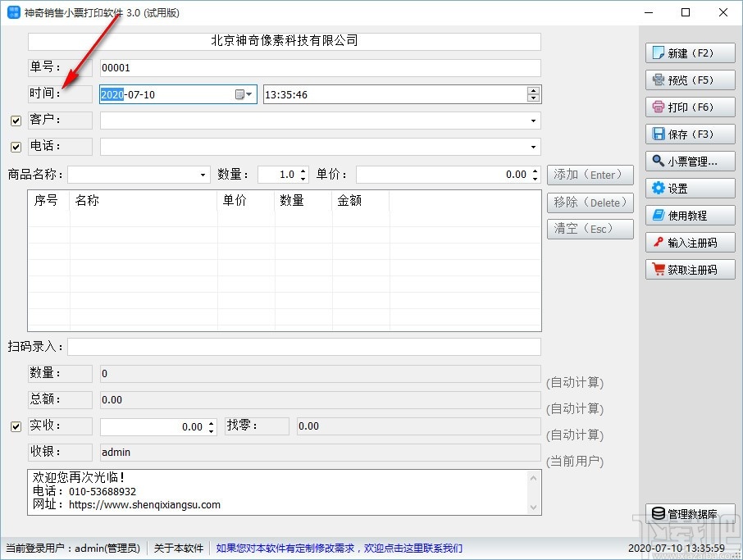Viewport: 743px width, 560px height.
Task: Click 当前登录用户：admin(管理员) status text
Action: point(73,549)
